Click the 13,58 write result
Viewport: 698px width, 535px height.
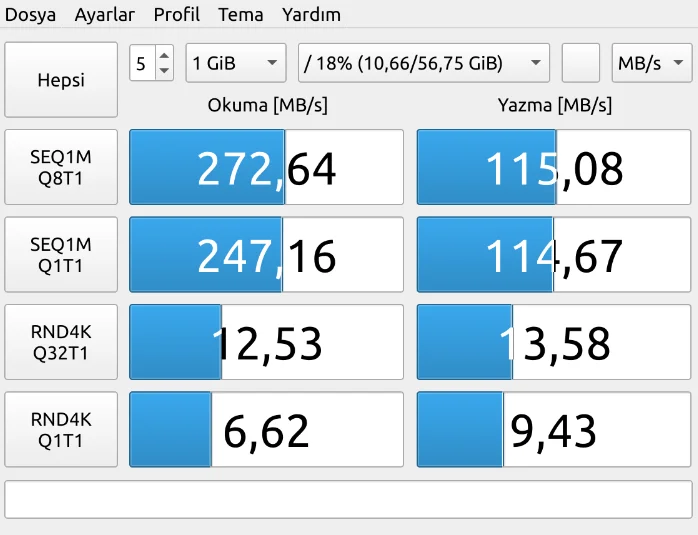coord(554,342)
